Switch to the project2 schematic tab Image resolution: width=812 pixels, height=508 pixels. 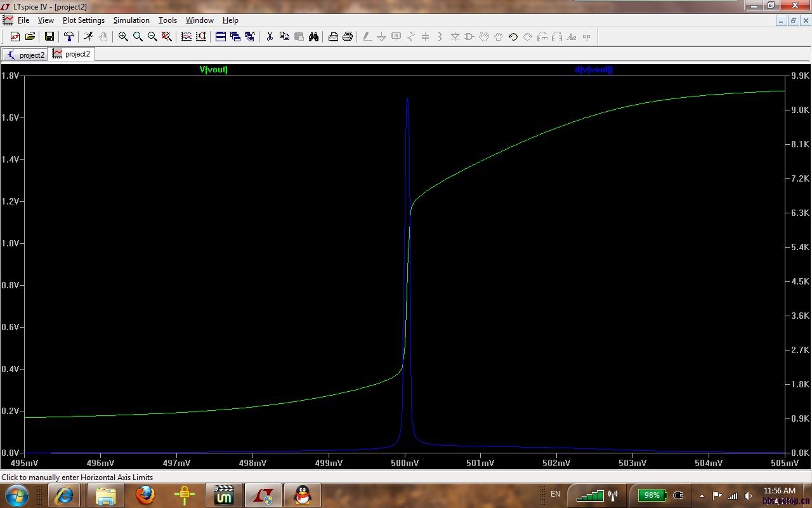25,55
